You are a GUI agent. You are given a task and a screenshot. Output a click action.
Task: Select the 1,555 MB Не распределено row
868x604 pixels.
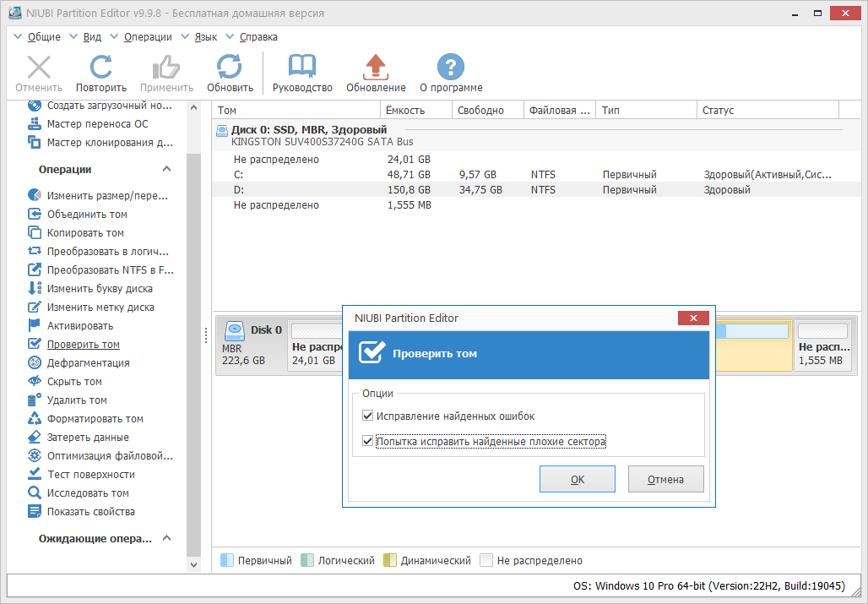(x=537, y=204)
